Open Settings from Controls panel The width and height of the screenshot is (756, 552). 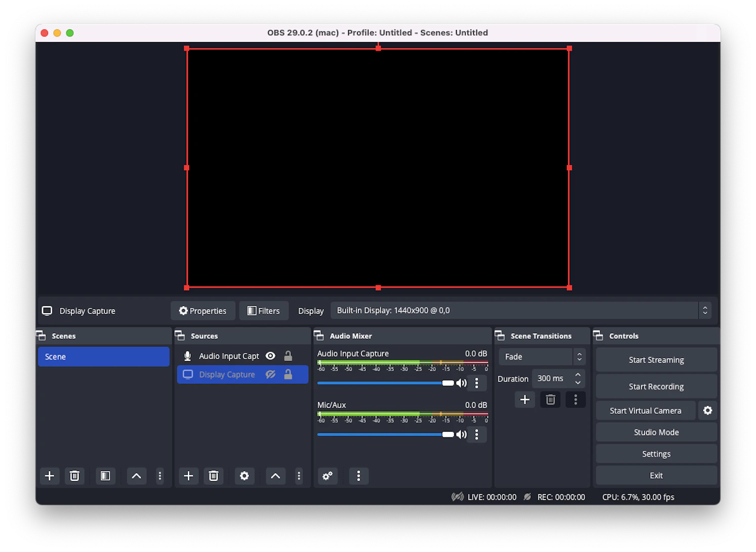(x=656, y=454)
